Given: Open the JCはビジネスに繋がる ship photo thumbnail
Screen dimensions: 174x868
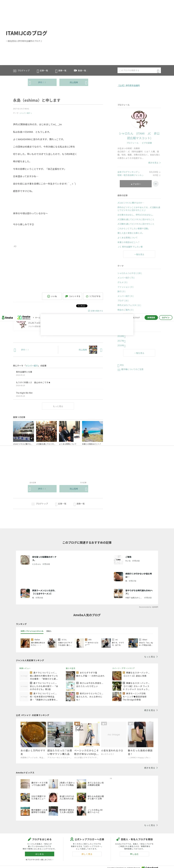Looking at the screenshot, I should [23, 431].
